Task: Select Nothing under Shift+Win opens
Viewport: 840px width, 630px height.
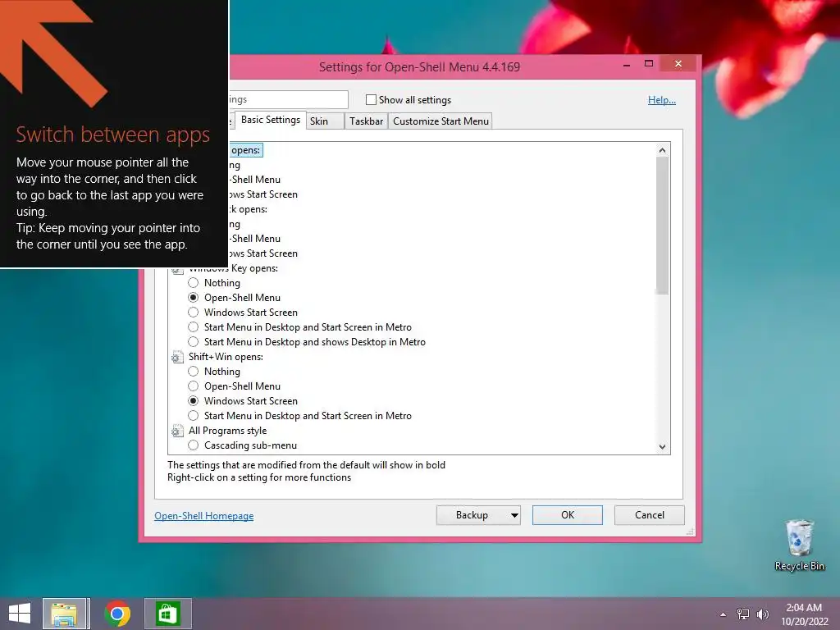Action: coord(194,372)
